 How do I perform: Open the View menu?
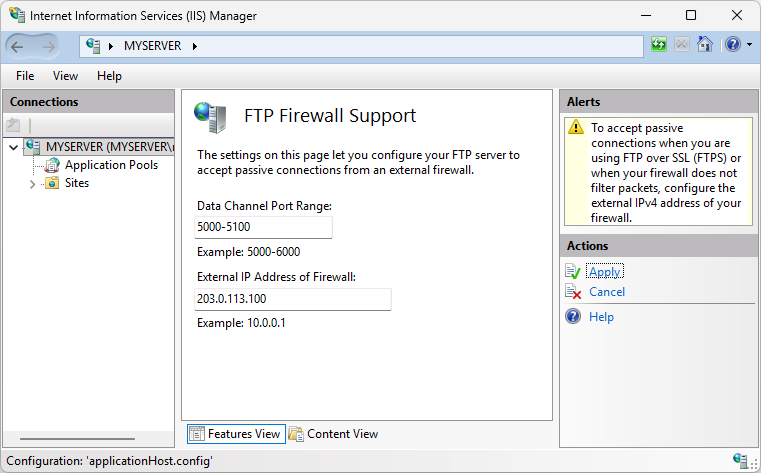pos(65,76)
